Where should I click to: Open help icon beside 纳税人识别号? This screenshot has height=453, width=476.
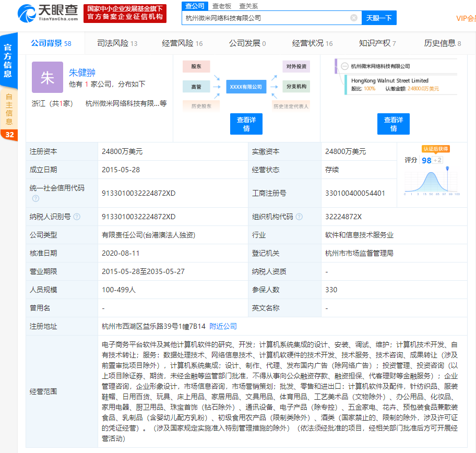pos(77,217)
